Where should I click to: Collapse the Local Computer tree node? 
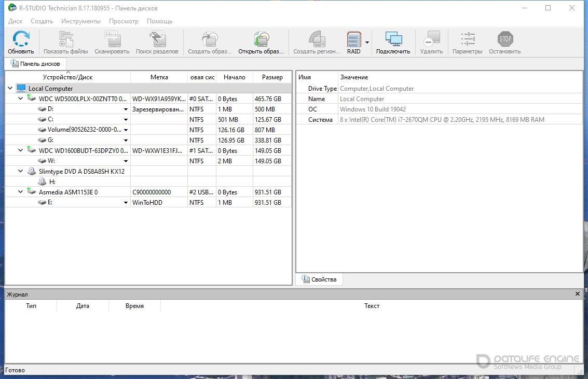click(x=10, y=89)
